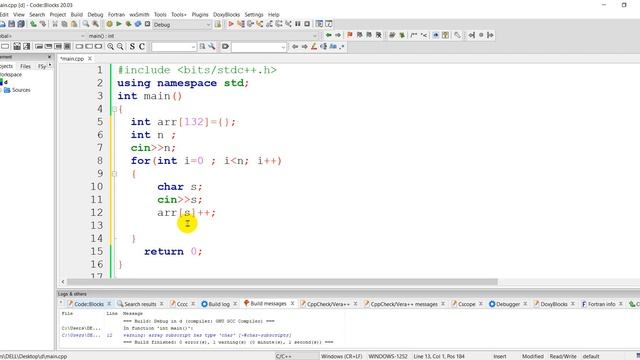This screenshot has width=640, height=360.
Task: Open the Search menu
Action: [37, 14]
